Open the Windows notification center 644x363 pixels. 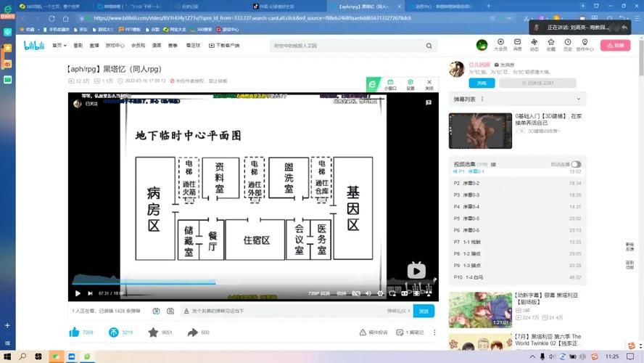630,356
